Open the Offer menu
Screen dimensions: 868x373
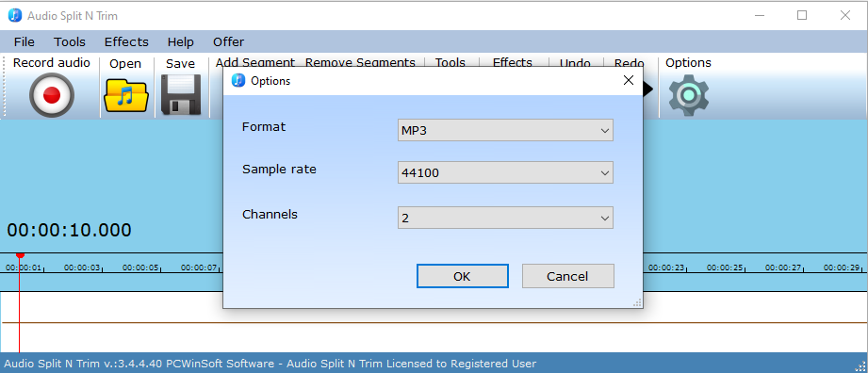pyautogui.click(x=228, y=42)
